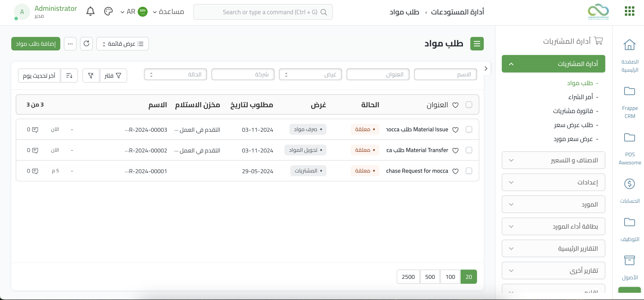
Task: Click the add material request button
Action: coord(36,44)
